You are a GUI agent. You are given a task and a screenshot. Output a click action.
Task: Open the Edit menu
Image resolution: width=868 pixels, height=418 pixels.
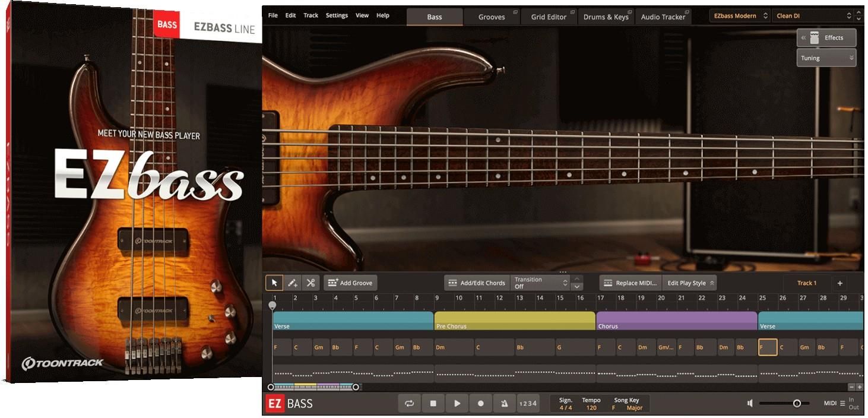(290, 15)
